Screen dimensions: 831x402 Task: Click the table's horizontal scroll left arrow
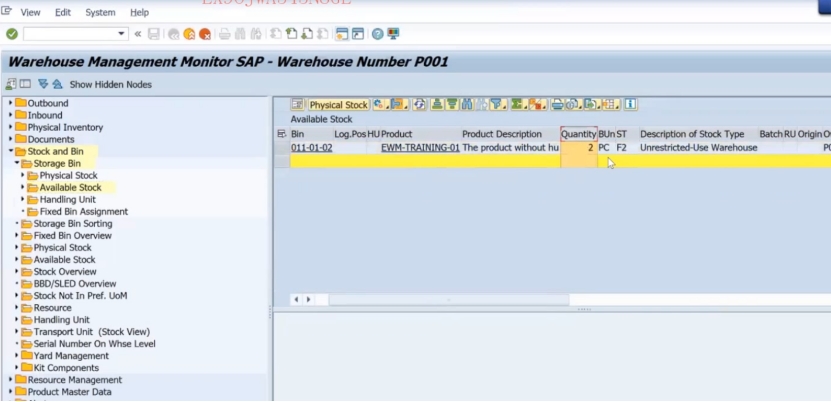(296, 300)
